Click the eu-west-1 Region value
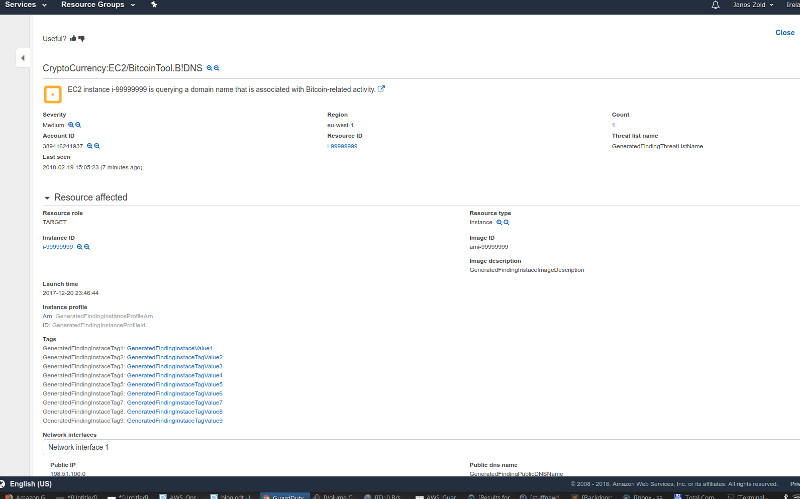This screenshot has height=499, width=800. coord(340,125)
